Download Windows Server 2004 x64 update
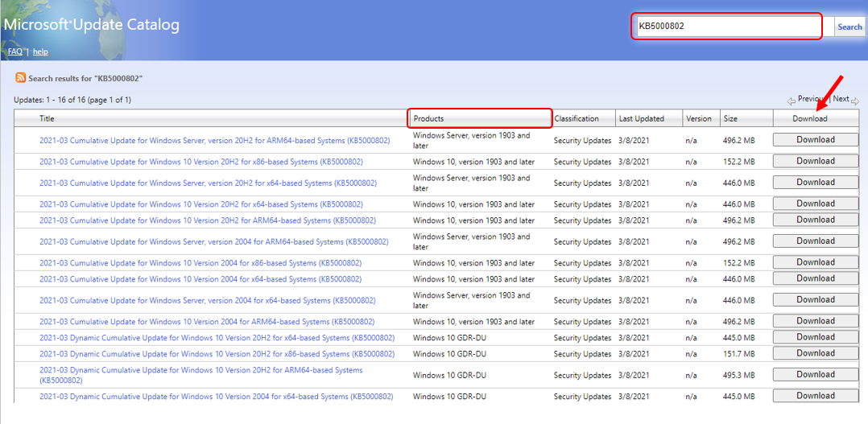868x424 pixels. 816,299
